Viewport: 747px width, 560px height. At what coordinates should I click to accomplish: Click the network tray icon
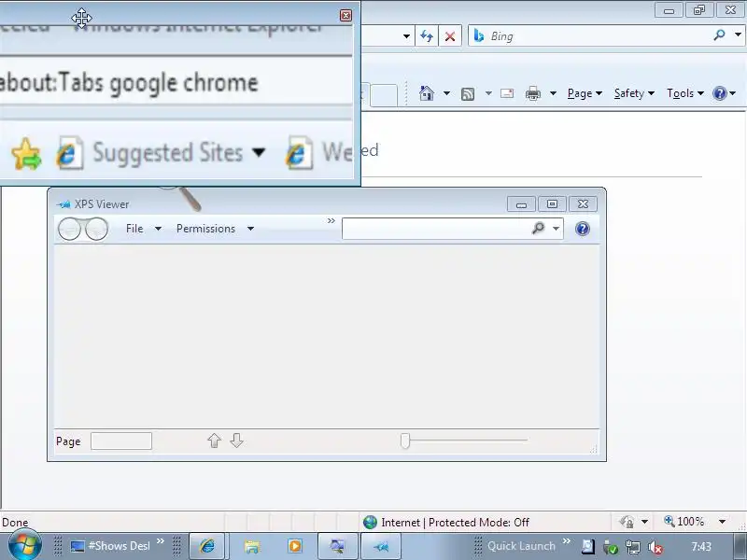633,547
